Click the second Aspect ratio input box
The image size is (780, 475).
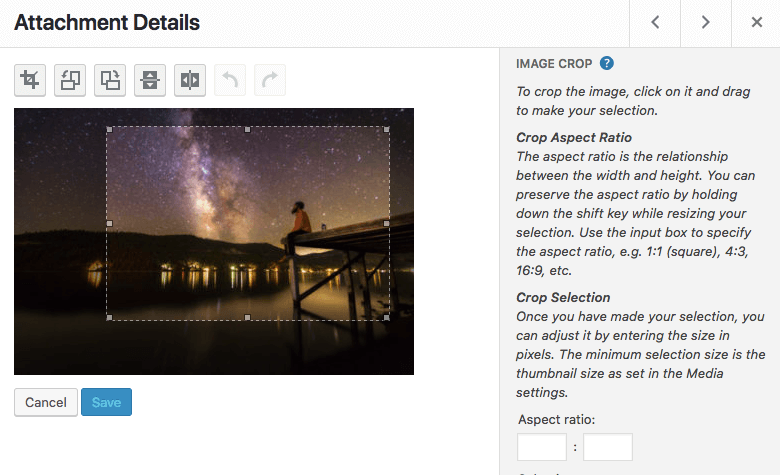coord(608,447)
